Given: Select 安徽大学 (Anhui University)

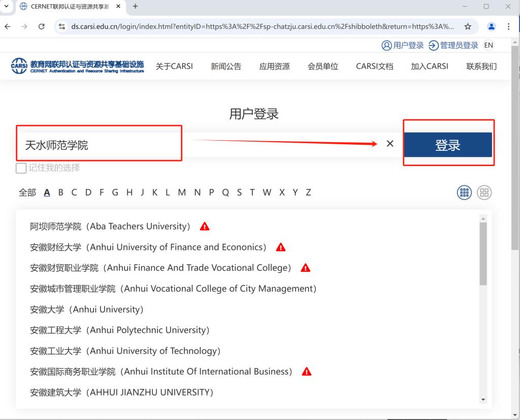Looking at the screenshot, I should 86,309.
